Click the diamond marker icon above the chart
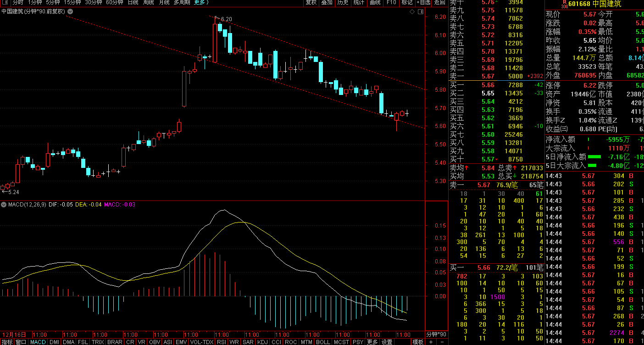Viewport: 644px width, 345px height. pyautogui.click(x=411, y=11)
